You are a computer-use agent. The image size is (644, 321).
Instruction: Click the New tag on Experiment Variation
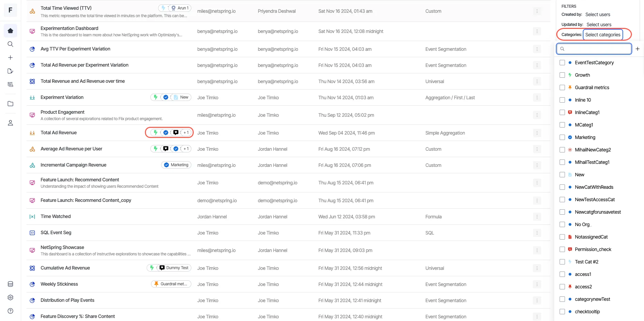click(181, 97)
